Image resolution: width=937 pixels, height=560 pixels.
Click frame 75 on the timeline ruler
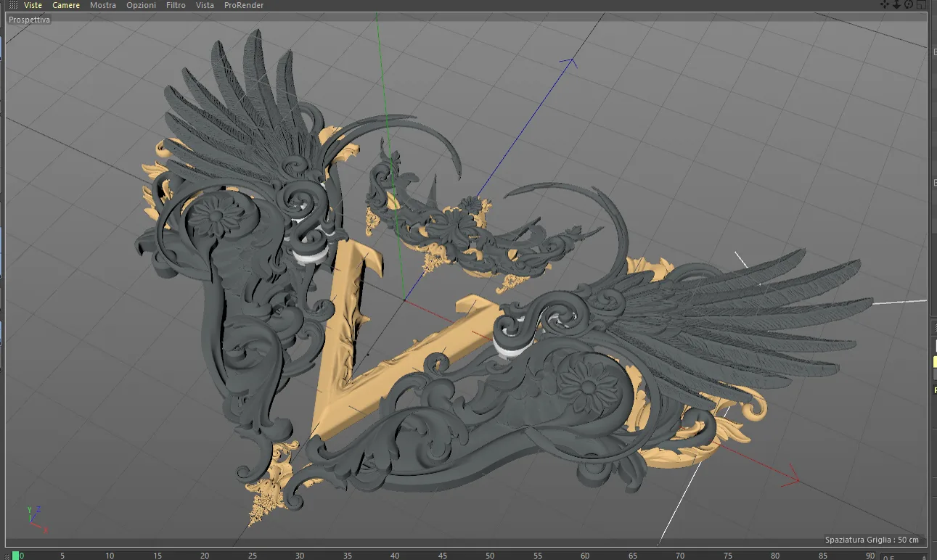[727, 556]
